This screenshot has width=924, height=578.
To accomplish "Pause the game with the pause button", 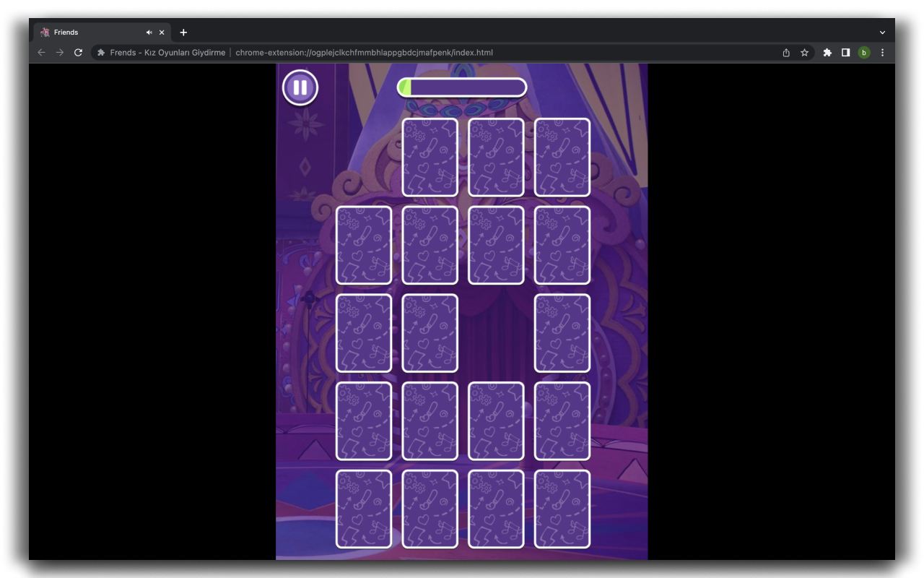I will pos(300,88).
